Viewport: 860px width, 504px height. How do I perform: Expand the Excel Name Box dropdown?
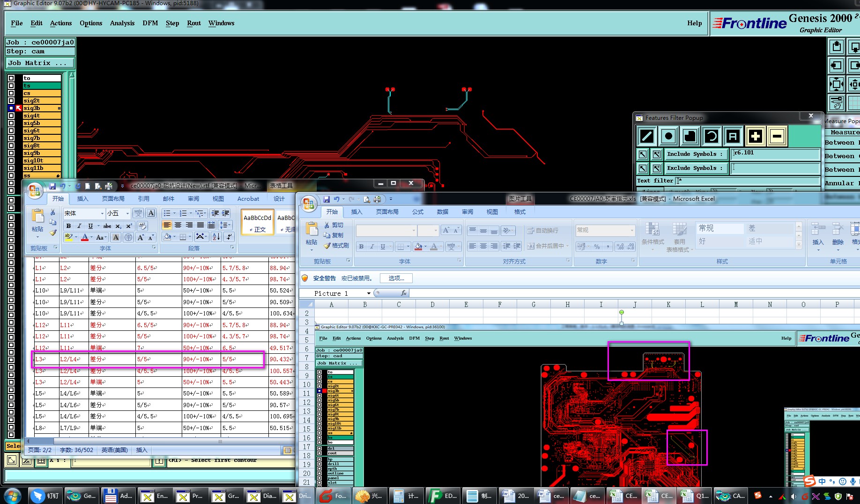click(369, 293)
